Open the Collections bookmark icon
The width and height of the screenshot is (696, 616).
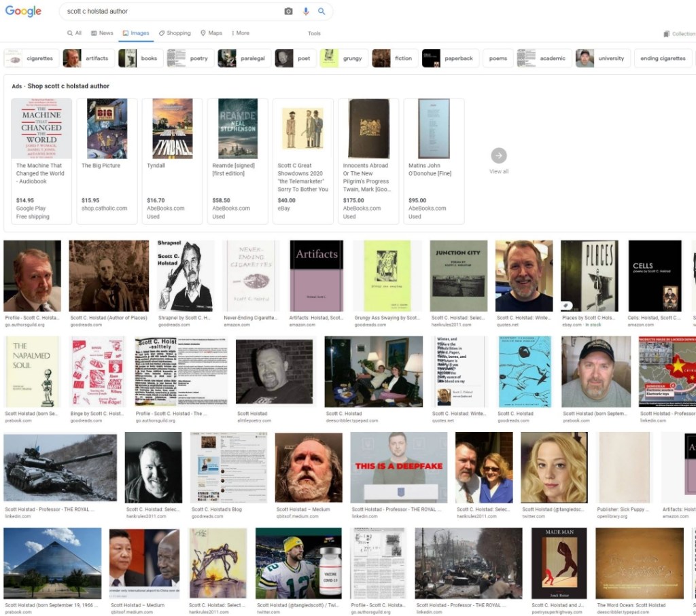pos(666,33)
